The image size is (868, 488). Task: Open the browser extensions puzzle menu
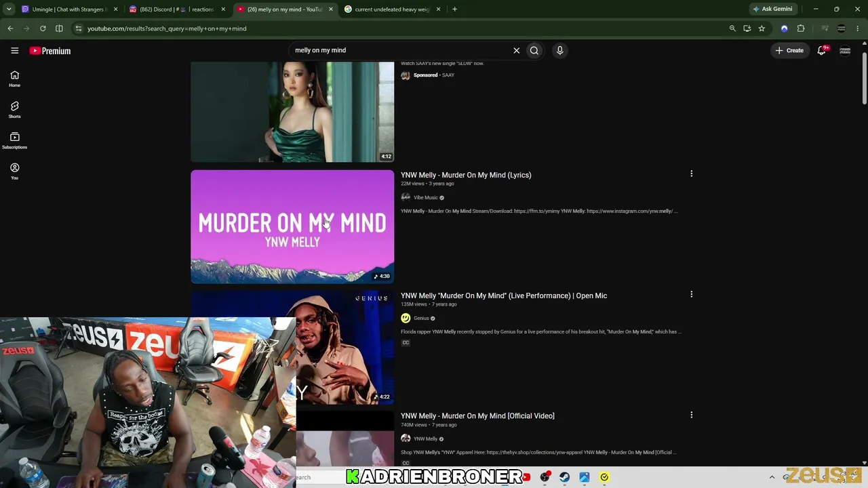(801, 28)
